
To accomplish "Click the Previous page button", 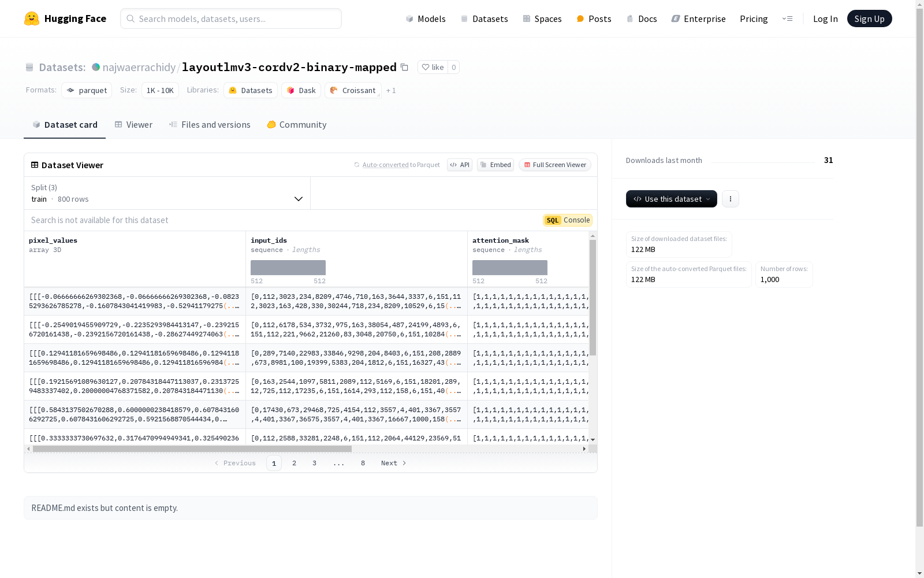I will [x=235, y=463].
